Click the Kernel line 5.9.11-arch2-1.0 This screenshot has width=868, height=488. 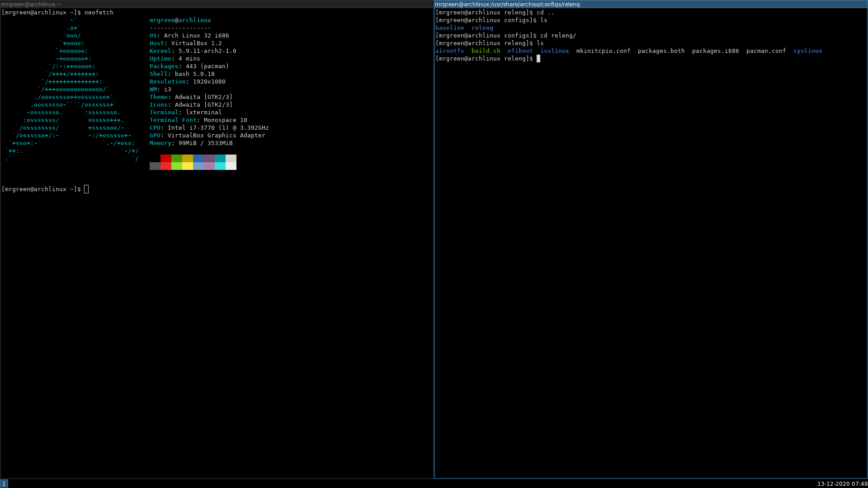tap(193, 51)
